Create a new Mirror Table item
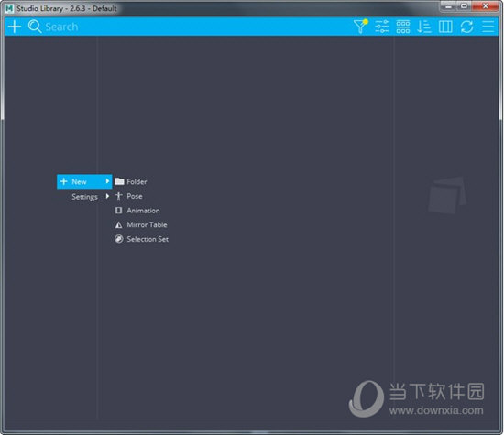 click(141, 224)
